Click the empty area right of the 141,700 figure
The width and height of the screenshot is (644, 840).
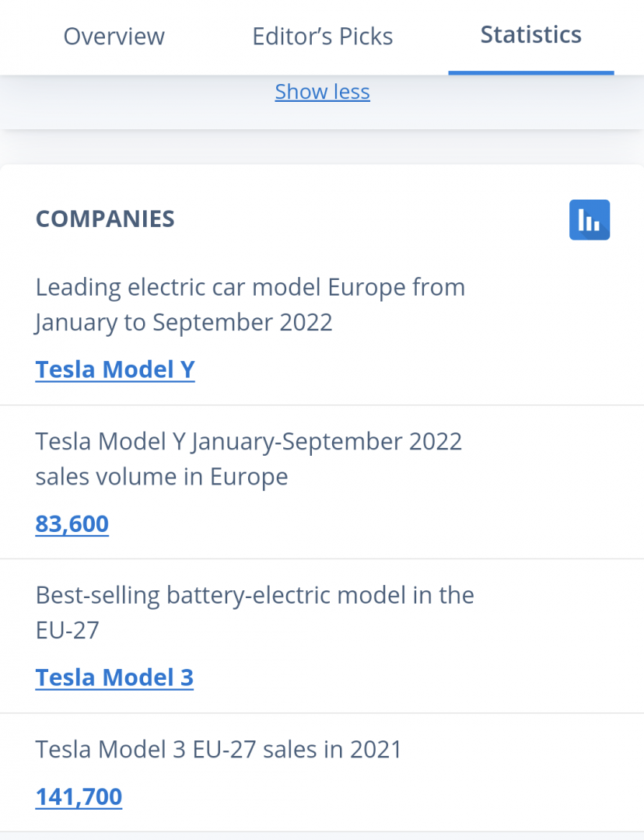pos(389,796)
